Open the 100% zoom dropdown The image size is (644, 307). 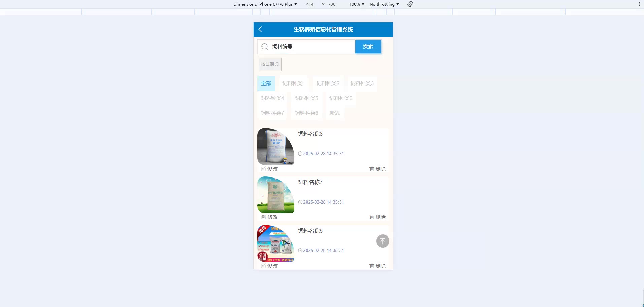tap(357, 4)
